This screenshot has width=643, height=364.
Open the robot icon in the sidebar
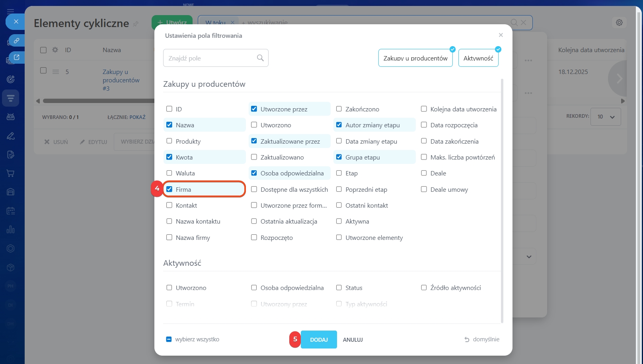[11, 117]
